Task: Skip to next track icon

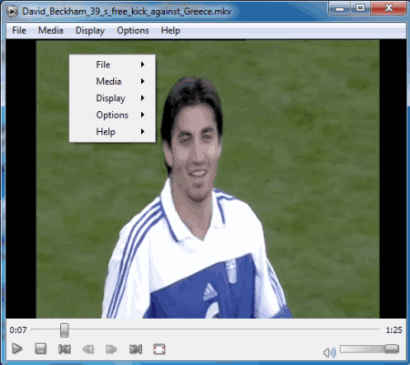Action: (136, 349)
